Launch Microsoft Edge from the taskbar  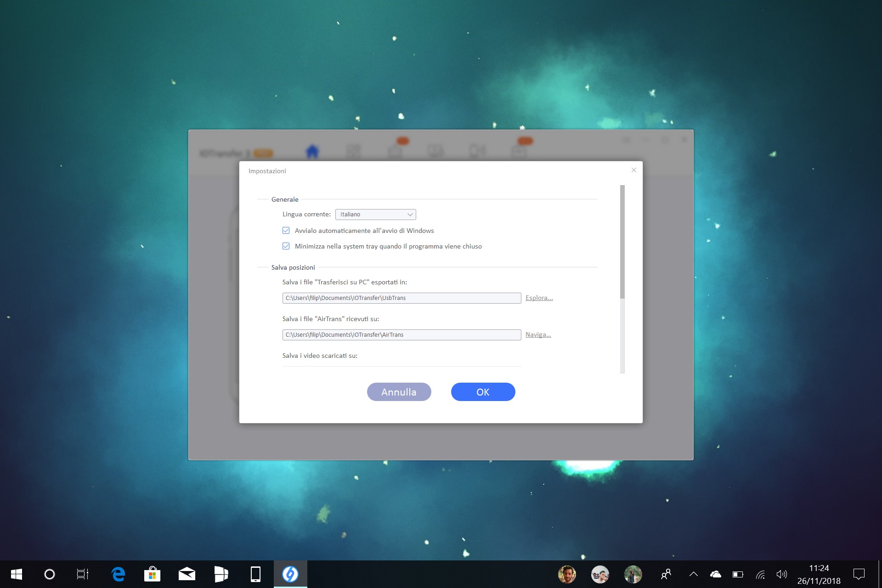click(x=118, y=574)
